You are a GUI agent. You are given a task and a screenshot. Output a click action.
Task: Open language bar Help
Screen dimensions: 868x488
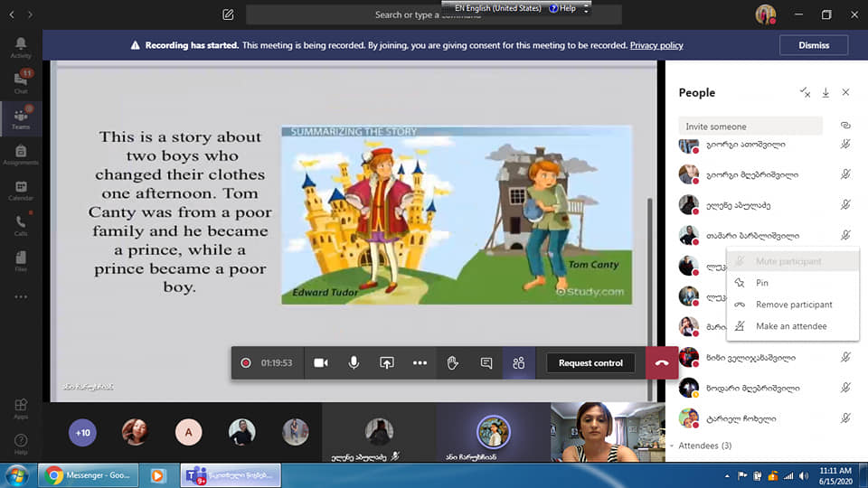click(x=562, y=8)
